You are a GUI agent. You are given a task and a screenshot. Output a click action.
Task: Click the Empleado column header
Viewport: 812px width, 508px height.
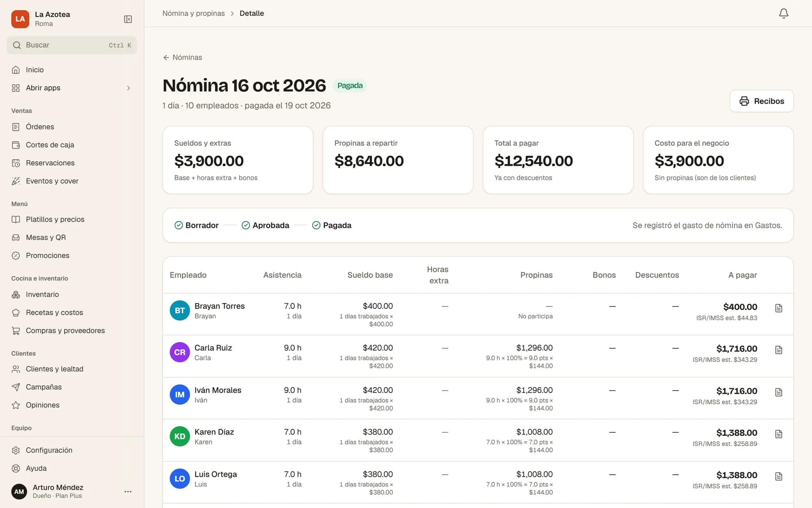(188, 275)
